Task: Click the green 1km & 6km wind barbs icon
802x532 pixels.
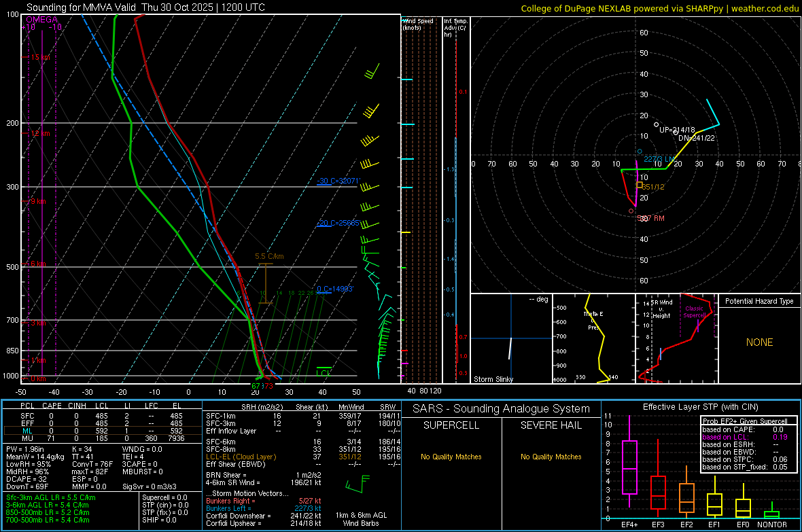Action: pos(357,484)
